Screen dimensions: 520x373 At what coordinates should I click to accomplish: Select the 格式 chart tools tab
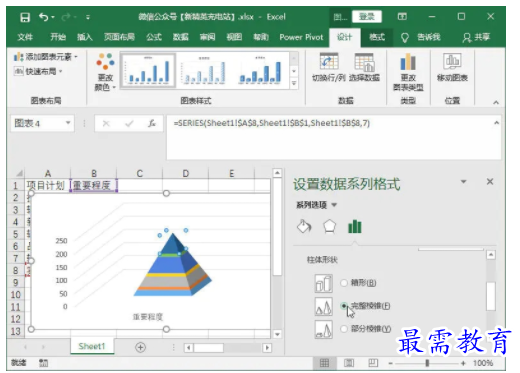click(x=377, y=37)
